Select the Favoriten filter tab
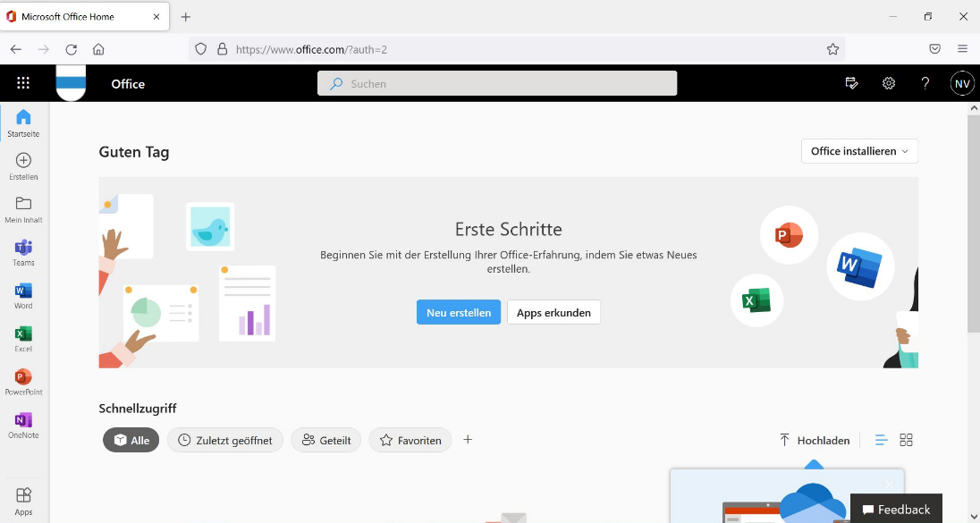 tap(410, 440)
